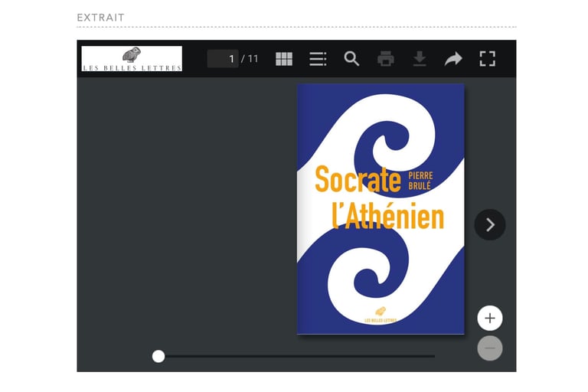The height and width of the screenshot is (392, 588).
Task: Click the page slider handle
Action: point(158,356)
